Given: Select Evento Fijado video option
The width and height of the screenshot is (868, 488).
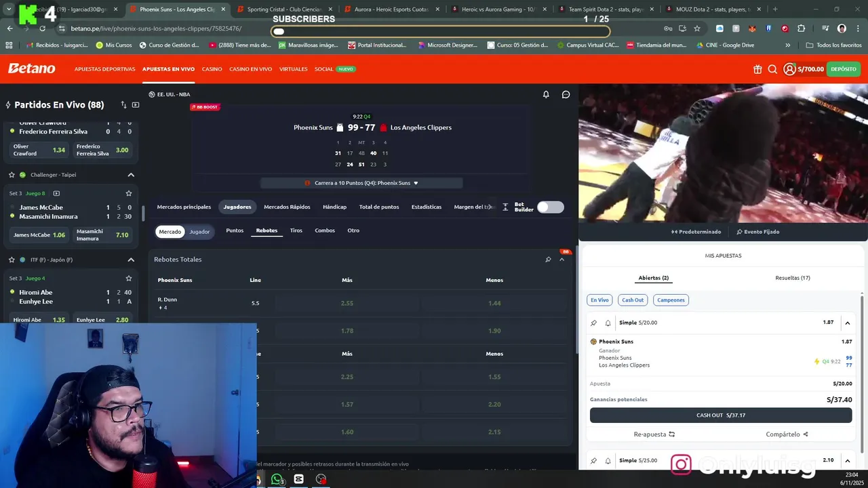Looking at the screenshot, I should [758, 232].
